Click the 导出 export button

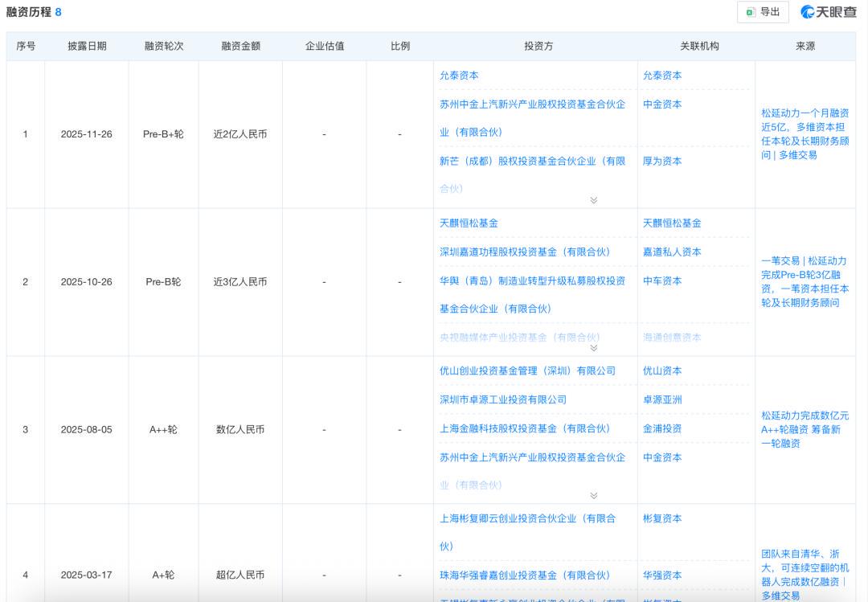click(x=762, y=12)
